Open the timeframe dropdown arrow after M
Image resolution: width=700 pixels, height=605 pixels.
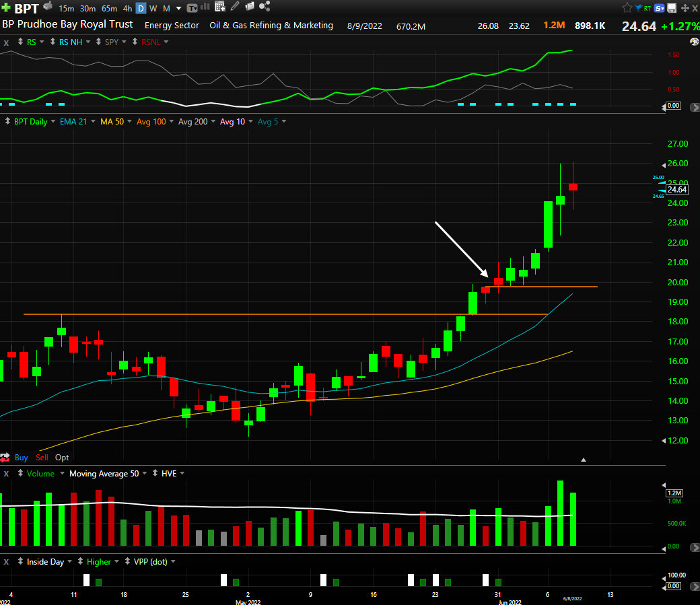(178, 9)
